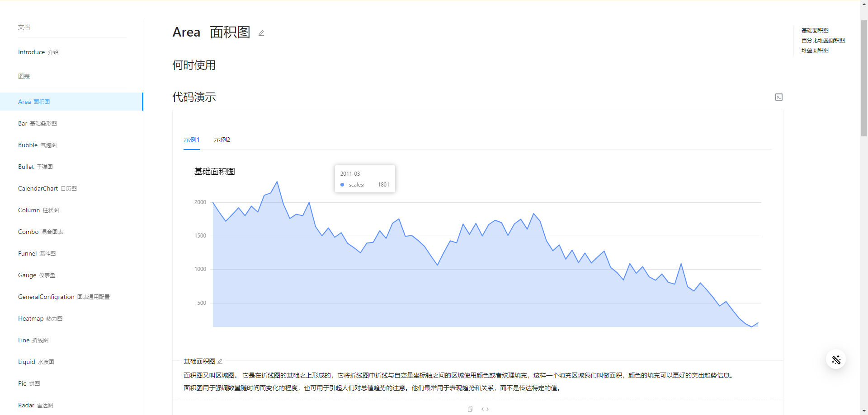This screenshot has width=868, height=415.
Task: Toggle the expand-all code icon in 代码演示 header
Action: (x=779, y=97)
